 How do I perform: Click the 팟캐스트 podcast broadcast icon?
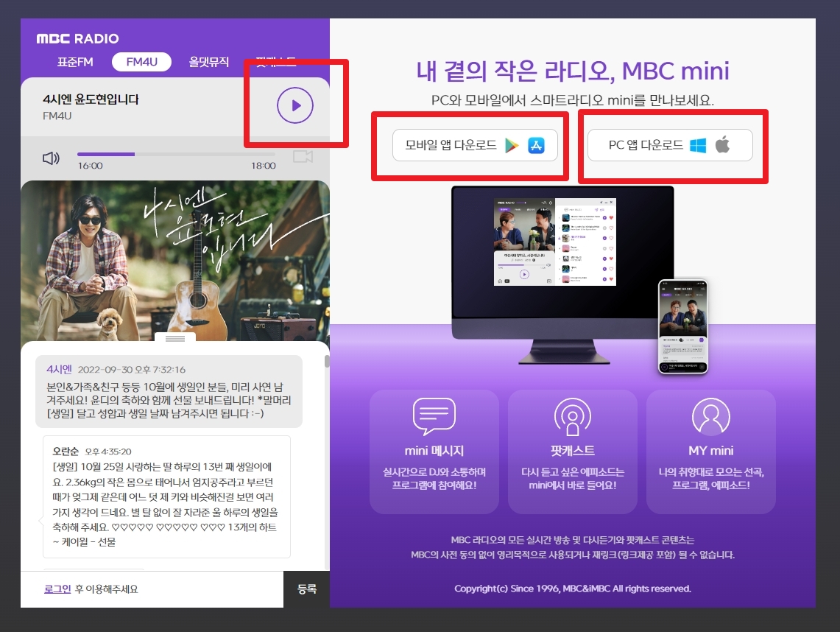[x=573, y=416]
